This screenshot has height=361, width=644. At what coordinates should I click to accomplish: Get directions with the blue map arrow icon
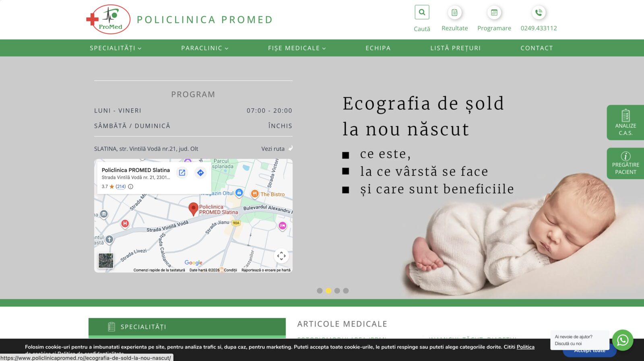tap(200, 173)
